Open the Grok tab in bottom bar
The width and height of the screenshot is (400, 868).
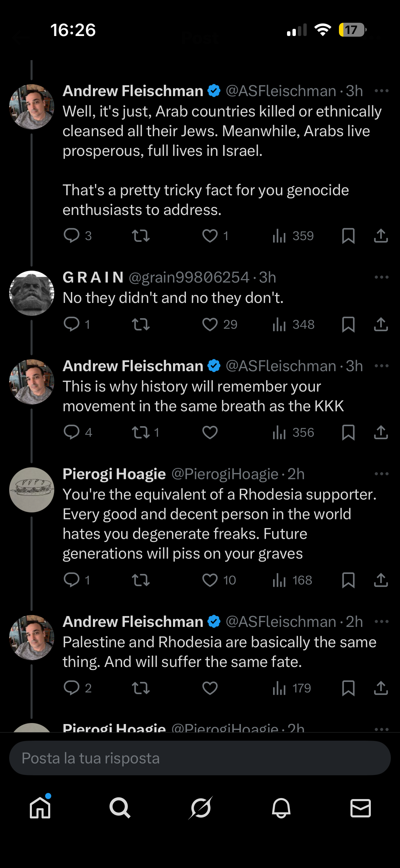coord(201,808)
